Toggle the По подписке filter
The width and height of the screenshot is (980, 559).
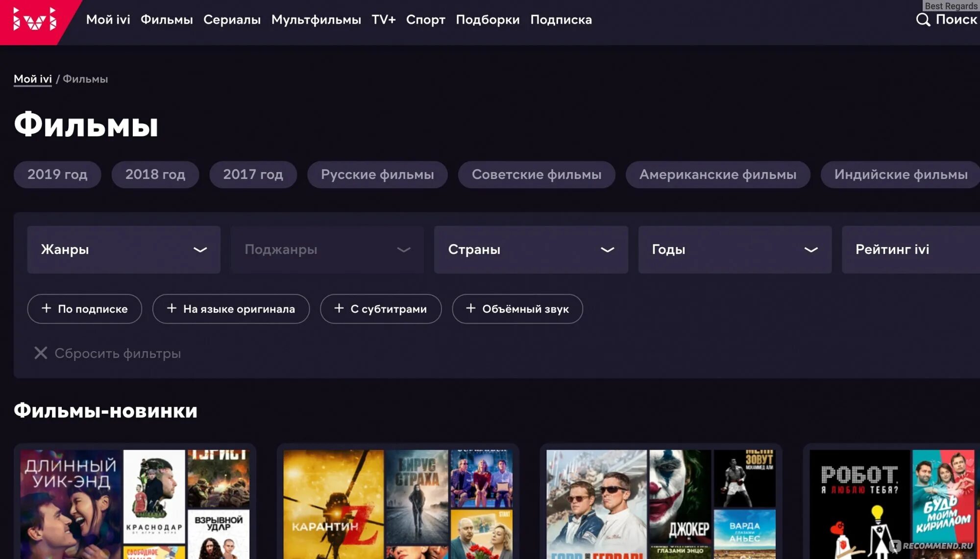[x=84, y=309]
